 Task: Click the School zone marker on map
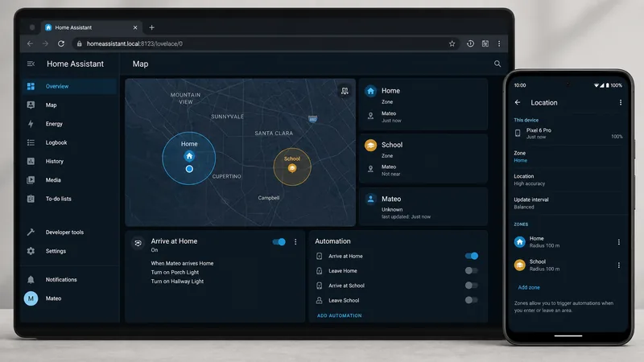pos(292,168)
